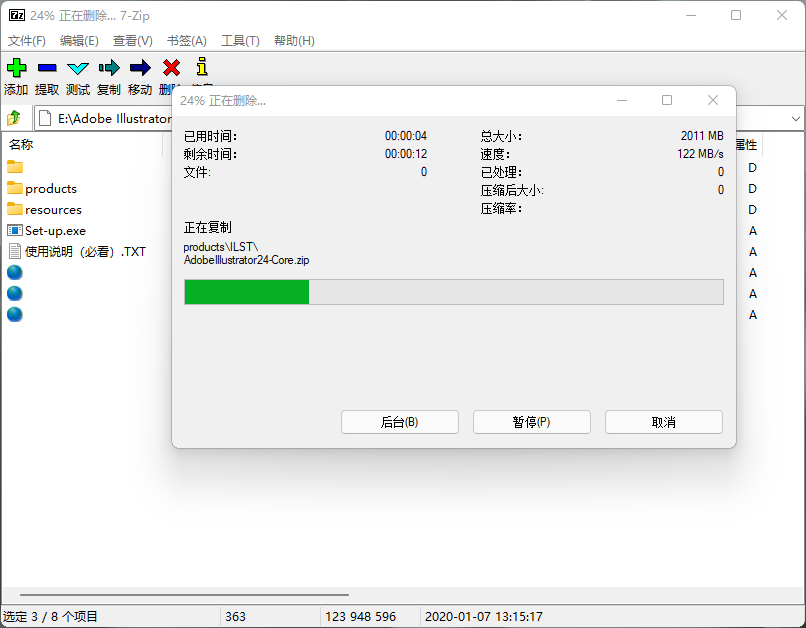
Task: Go up one folder level icon
Action: click(14, 118)
